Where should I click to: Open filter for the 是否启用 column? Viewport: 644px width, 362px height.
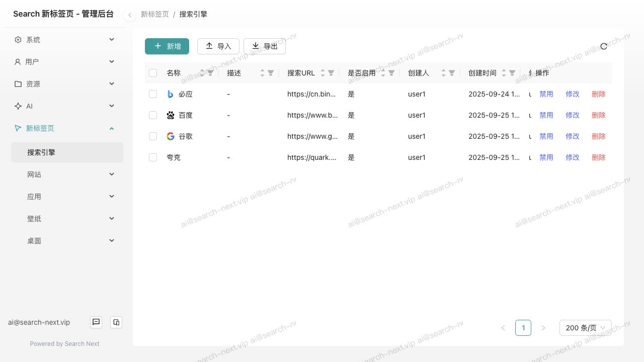[391, 73]
